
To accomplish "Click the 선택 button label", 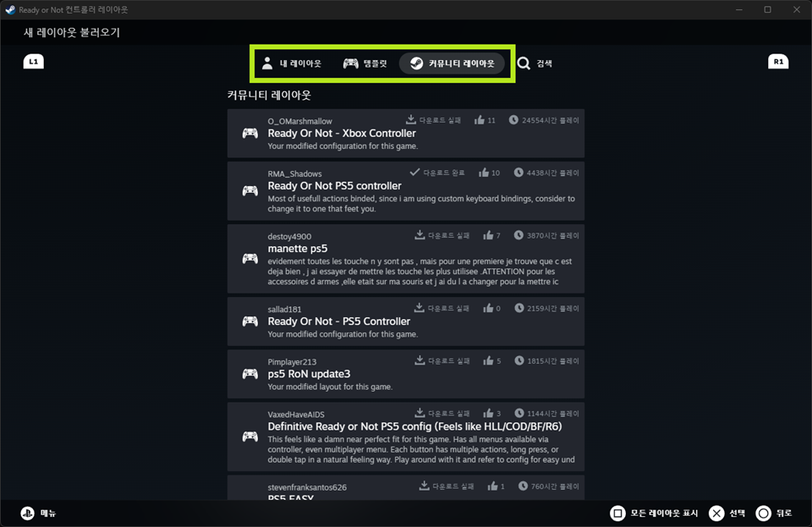I will pos(737,513).
